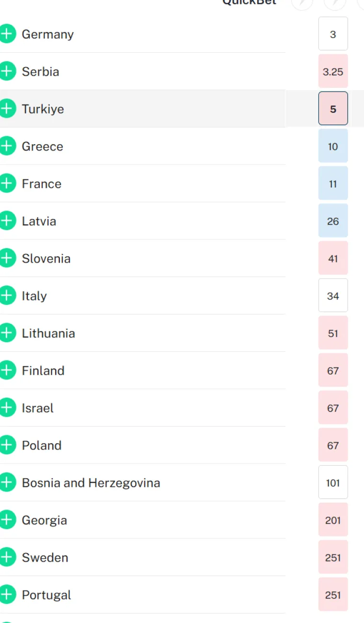Select Bosnia and Herzegovina odds of 101
The width and height of the screenshot is (364, 623).
point(333,483)
